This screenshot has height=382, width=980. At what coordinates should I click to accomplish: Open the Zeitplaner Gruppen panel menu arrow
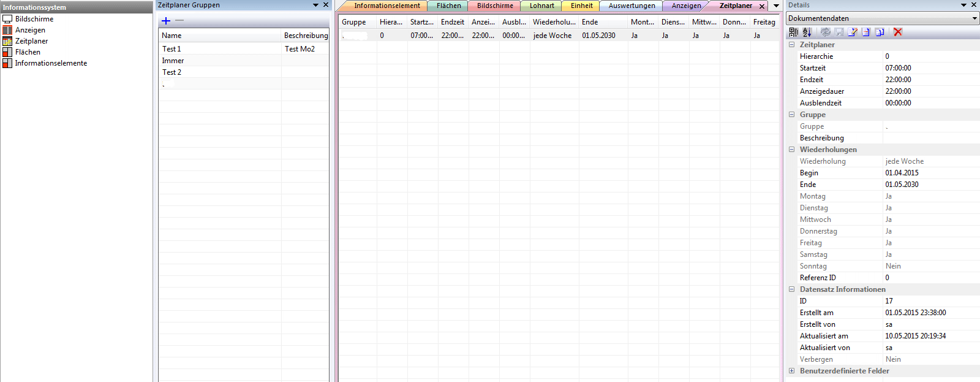pyautogui.click(x=315, y=5)
